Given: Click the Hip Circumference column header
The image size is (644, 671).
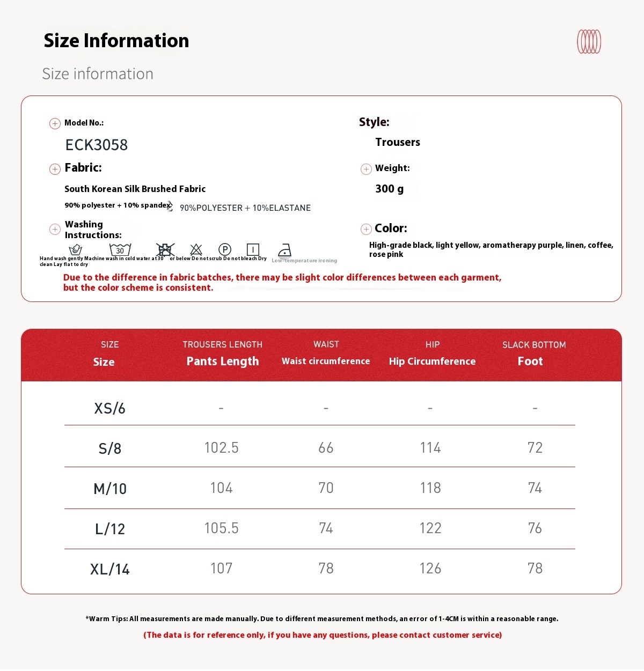Looking at the screenshot, I should (432, 361).
